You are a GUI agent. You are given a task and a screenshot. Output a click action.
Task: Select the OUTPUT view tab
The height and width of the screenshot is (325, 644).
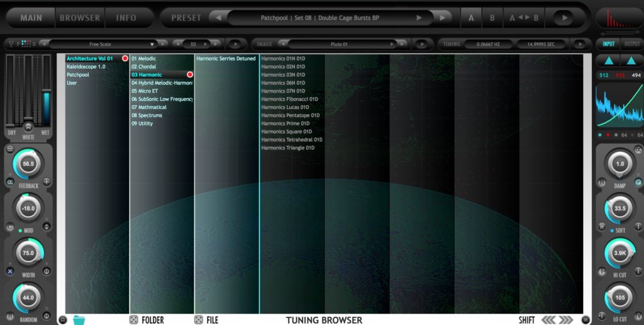coord(631,44)
